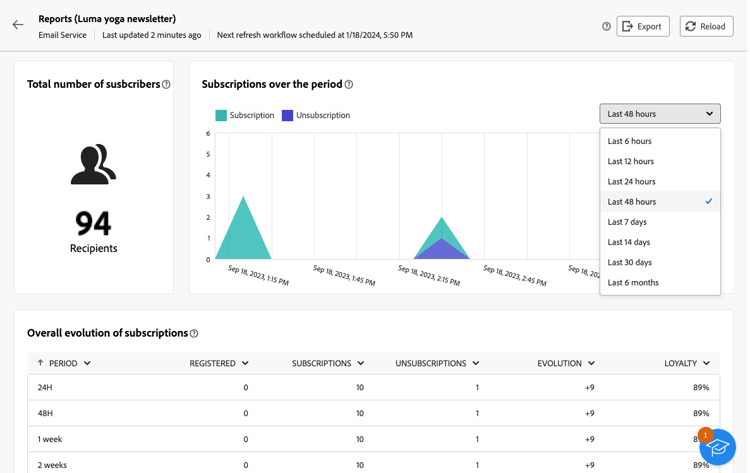The image size is (750, 473).
Task: Collapse the Last 48 hours period dropdown
Action: (660, 114)
